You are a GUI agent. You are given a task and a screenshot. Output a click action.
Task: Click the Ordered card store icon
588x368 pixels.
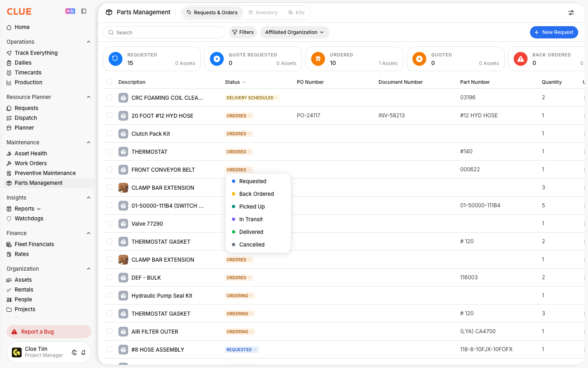pos(318,59)
